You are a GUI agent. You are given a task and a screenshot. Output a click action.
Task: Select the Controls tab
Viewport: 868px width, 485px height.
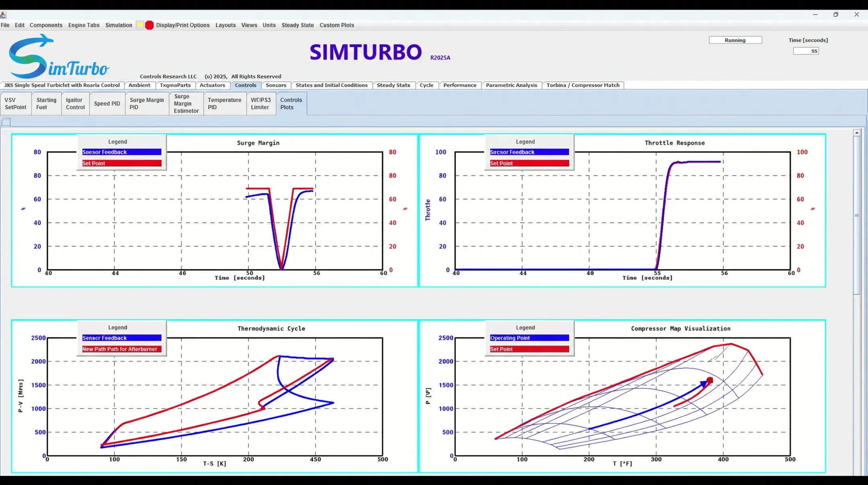pos(246,85)
